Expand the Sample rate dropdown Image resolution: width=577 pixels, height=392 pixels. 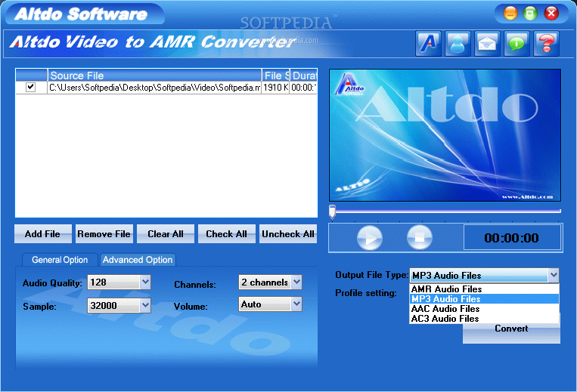click(x=145, y=305)
